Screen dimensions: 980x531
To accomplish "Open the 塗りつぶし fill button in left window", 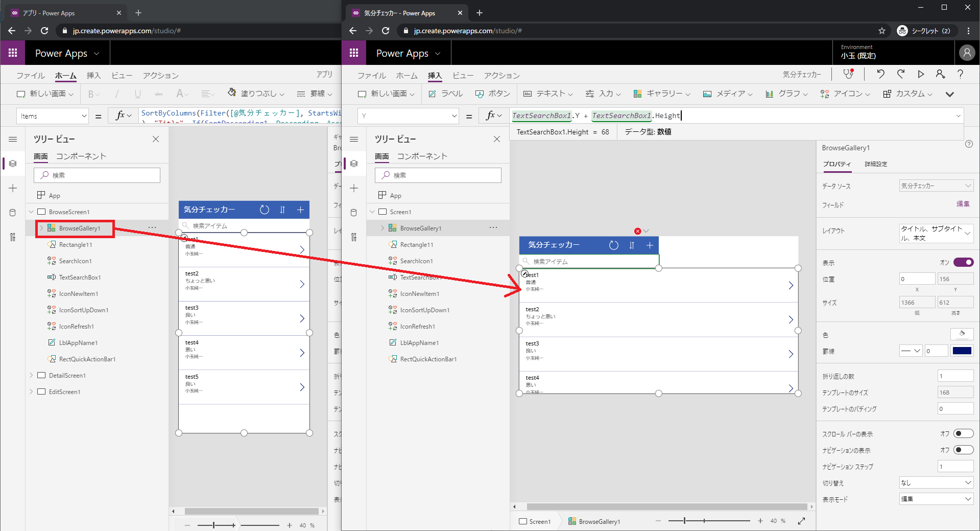I will coord(256,94).
